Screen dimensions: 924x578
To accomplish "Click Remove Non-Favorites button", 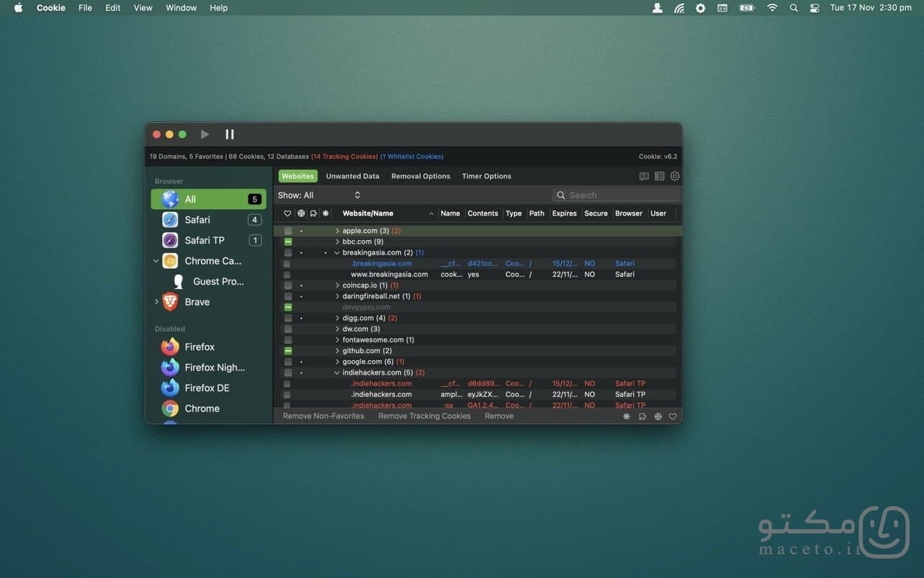I will coord(323,416).
